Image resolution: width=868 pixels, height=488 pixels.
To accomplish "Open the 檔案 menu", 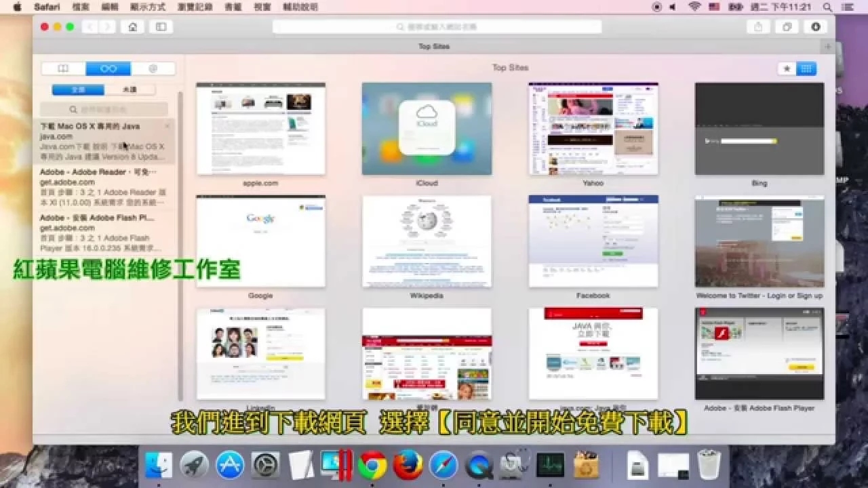I will point(81,7).
